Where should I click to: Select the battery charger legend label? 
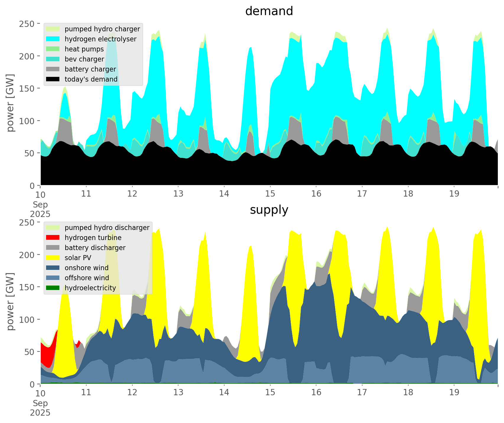pyautogui.click(x=90, y=69)
